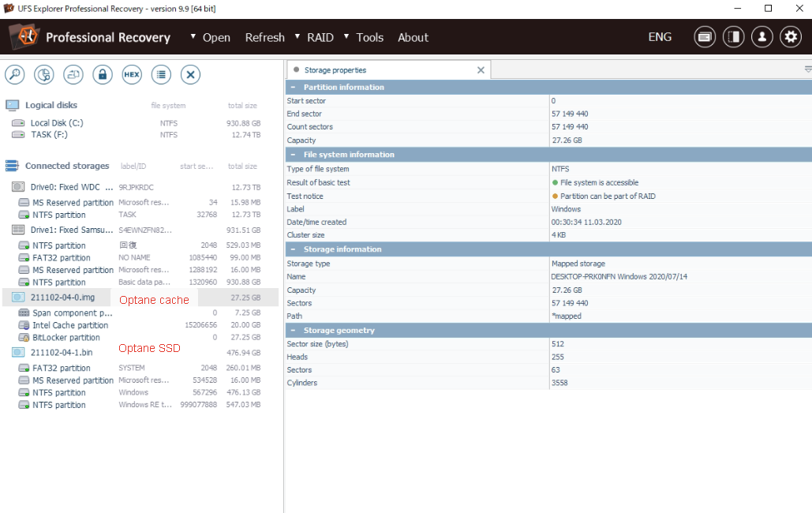Viewport: 812px width, 513px height.
Task: Click the Connected storages stack icon
Action: pos(12,166)
